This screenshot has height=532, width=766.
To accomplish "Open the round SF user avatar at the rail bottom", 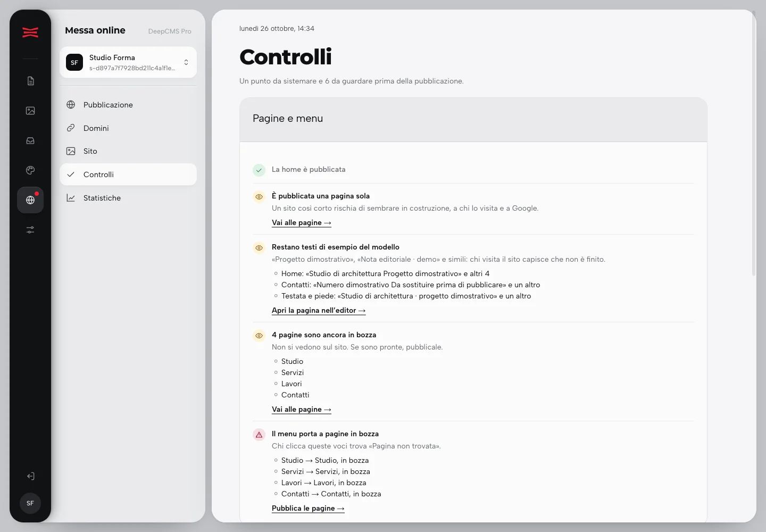I will [30, 503].
